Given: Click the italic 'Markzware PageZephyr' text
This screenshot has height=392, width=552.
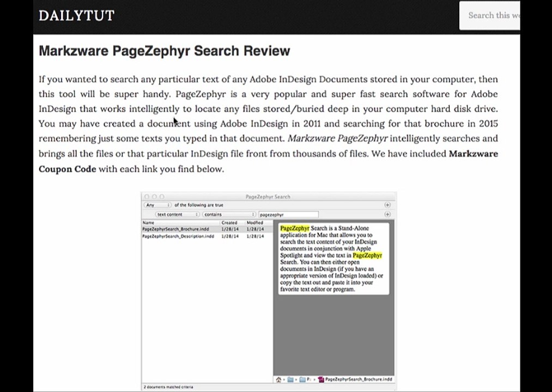Looking at the screenshot, I should tap(338, 138).
